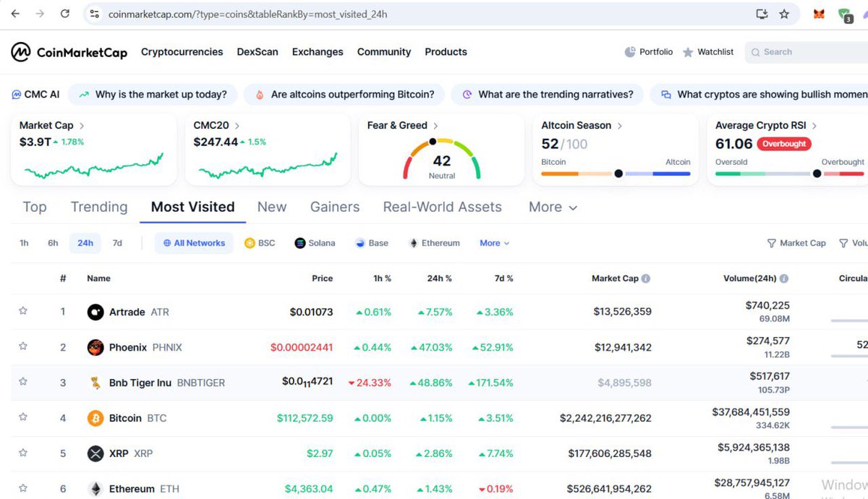This screenshot has width=868, height=499.
Task: Click the Phoenix coin logo
Action: pyautogui.click(x=95, y=348)
